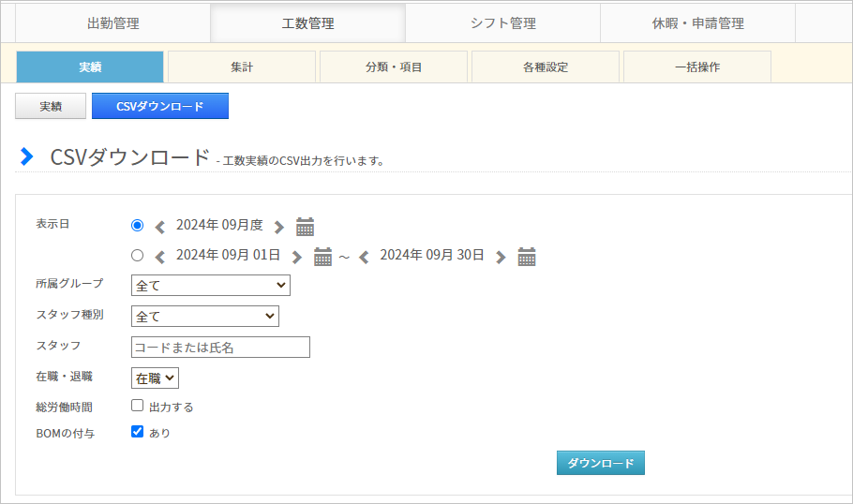This screenshot has height=504, width=853.
Task: Go to previous month before 2024年09月度
Action: tap(160, 227)
